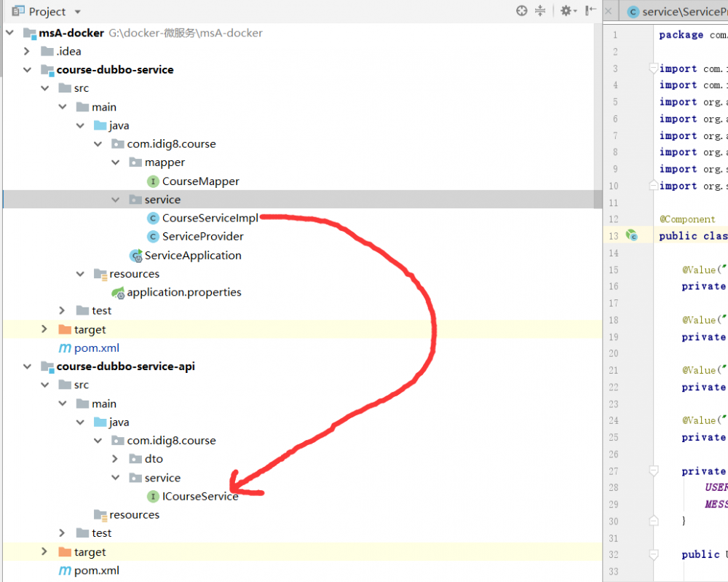Collapse the msA-docker root project
Viewport: 728px width, 582px height.
(9, 33)
